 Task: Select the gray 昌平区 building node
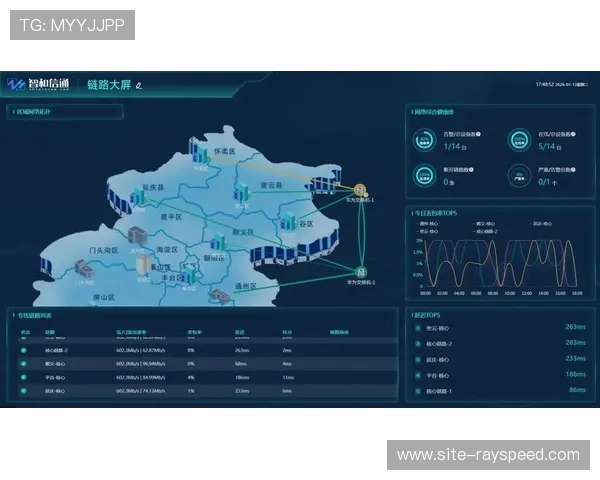[137, 236]
